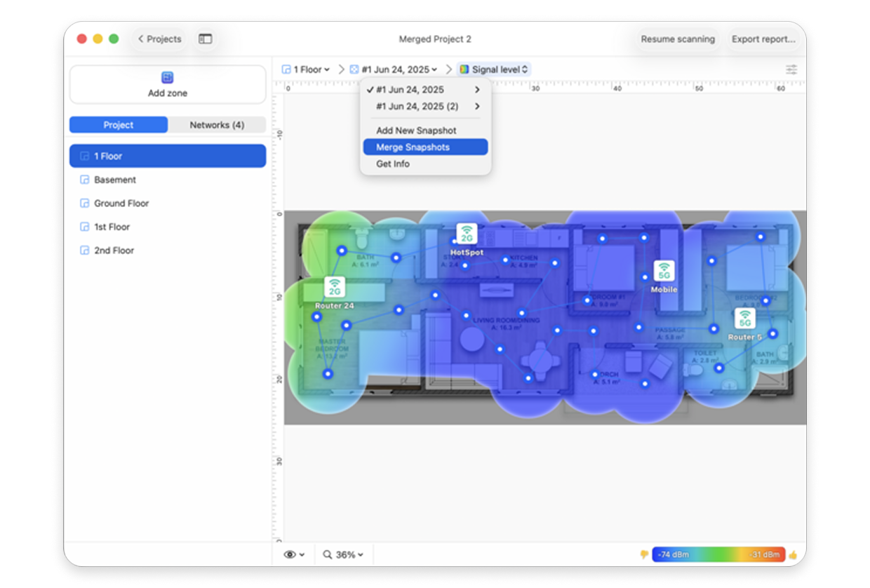Screen dimensions: 870x588
Task: Toggle the sidebar panel icon
Action: 205,39
